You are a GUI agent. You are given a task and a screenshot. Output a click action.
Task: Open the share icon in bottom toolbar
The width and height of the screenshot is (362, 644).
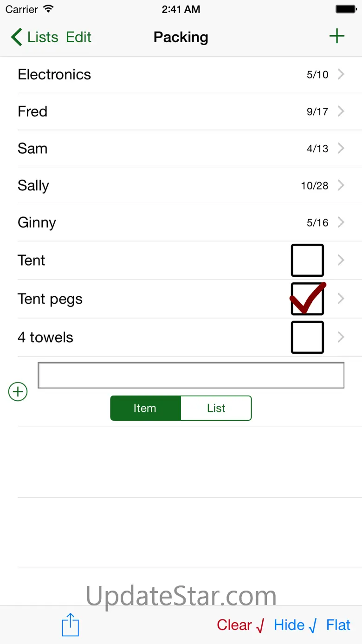[x=71, y=624]
